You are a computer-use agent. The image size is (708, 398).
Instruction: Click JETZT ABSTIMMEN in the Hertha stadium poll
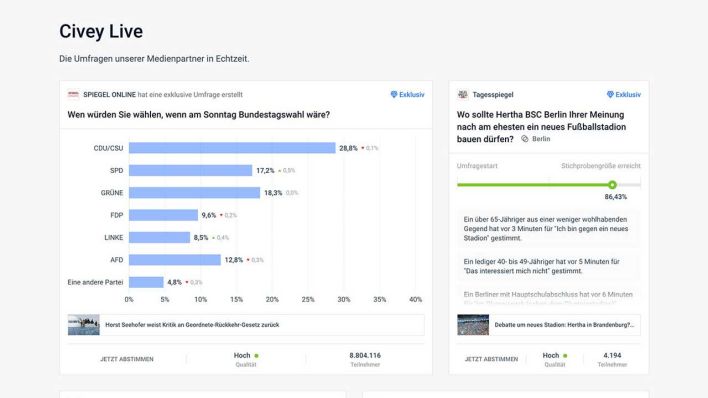491,359
